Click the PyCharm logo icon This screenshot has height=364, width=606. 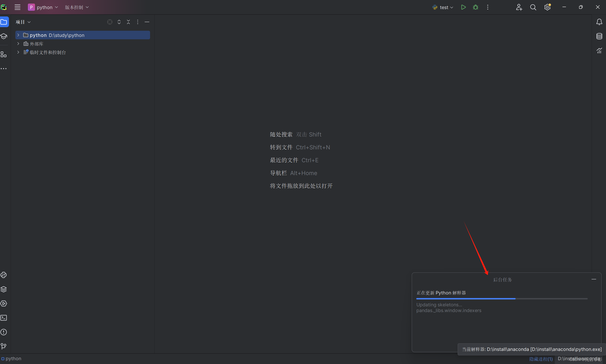4,7
